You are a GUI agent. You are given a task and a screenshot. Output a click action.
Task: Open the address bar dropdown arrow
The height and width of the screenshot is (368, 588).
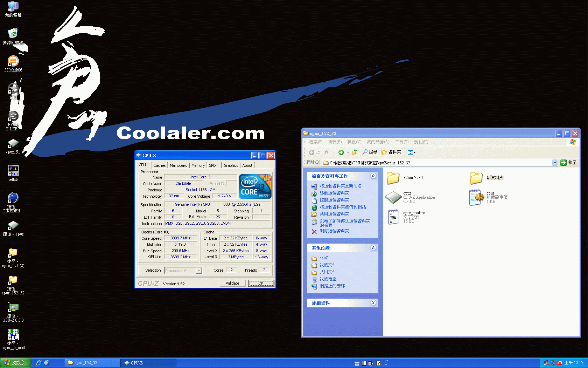pyautogui.click(x=555, y=163)
